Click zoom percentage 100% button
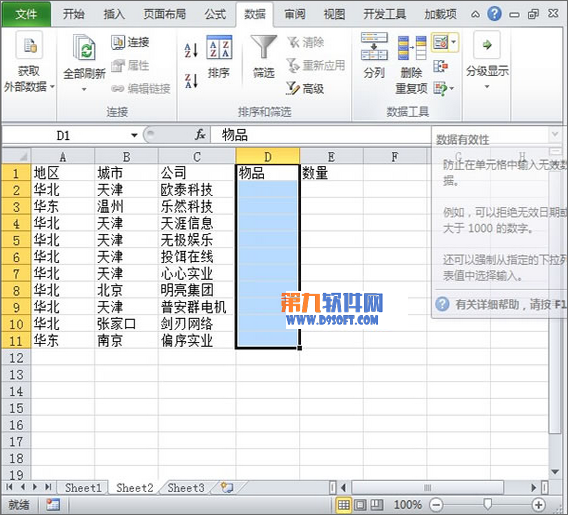 [408, 504]
